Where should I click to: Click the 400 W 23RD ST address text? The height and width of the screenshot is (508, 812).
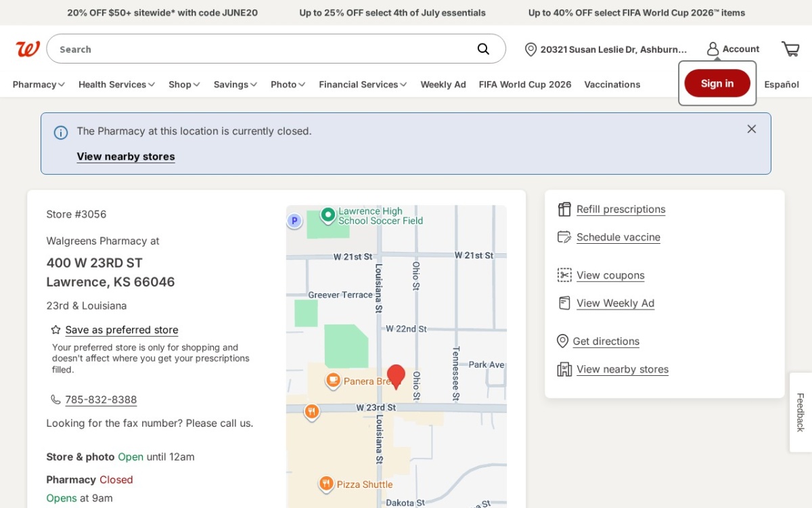[x=94, y=263]
